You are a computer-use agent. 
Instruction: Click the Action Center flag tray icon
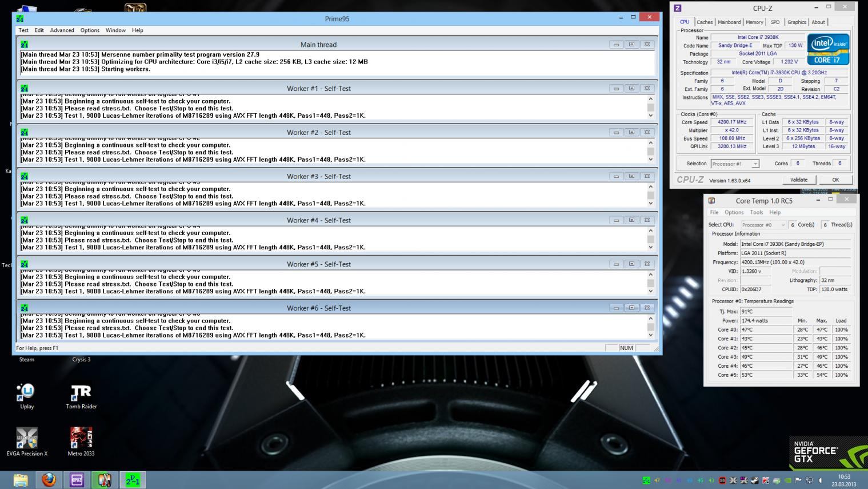(798, 480)
